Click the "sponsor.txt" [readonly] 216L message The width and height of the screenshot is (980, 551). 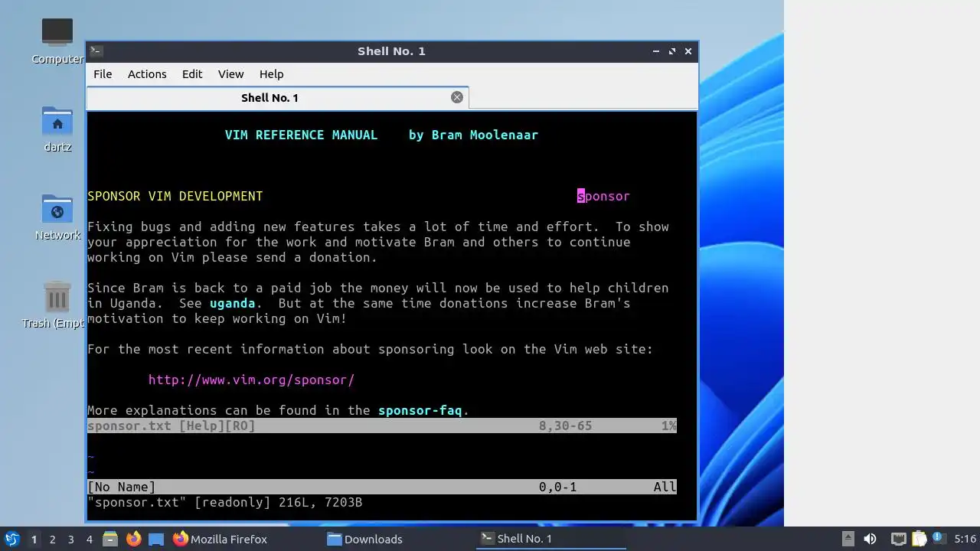coord(225,502)
